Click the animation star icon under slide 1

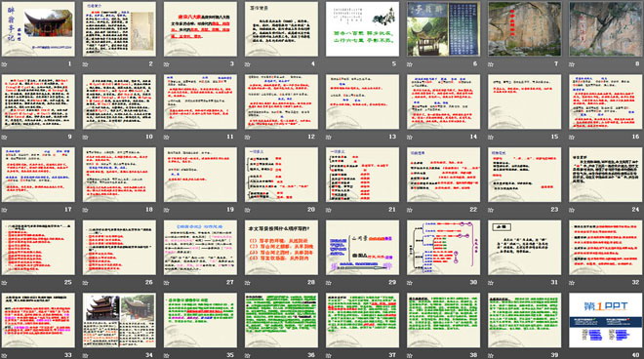pos(5,64)
